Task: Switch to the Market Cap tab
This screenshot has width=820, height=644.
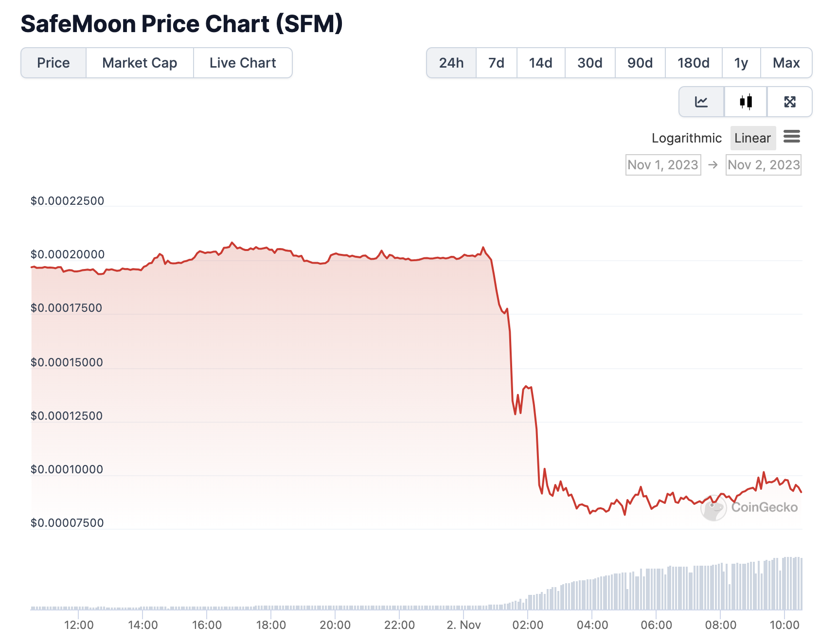Action: pyautogui.click(x=140, y=63)
